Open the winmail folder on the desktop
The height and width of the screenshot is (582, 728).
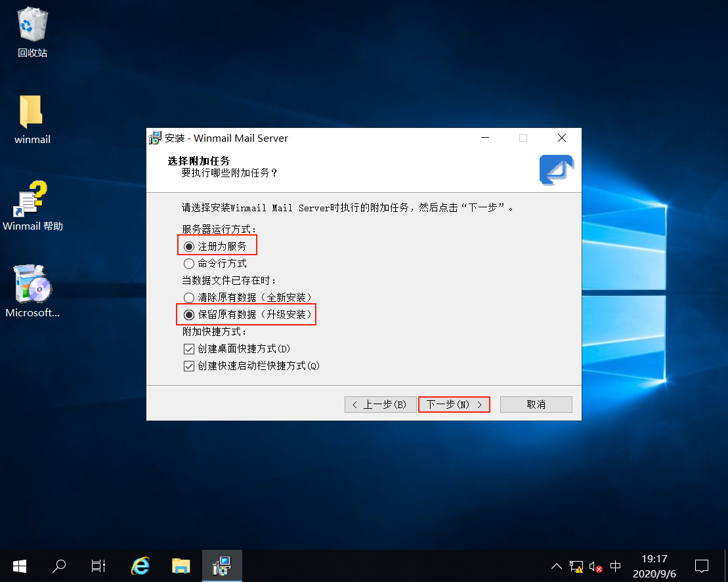click(x=32, y=118)
